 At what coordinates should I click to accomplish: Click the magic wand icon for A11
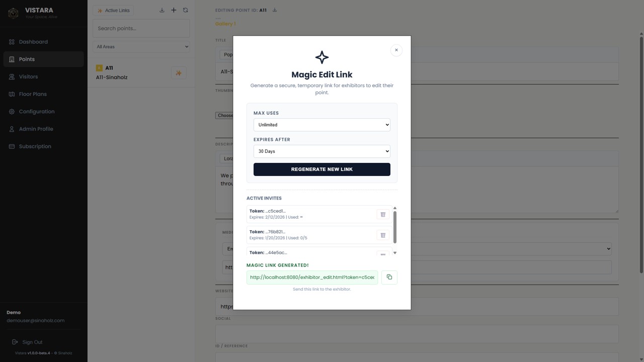click(179, 73)
